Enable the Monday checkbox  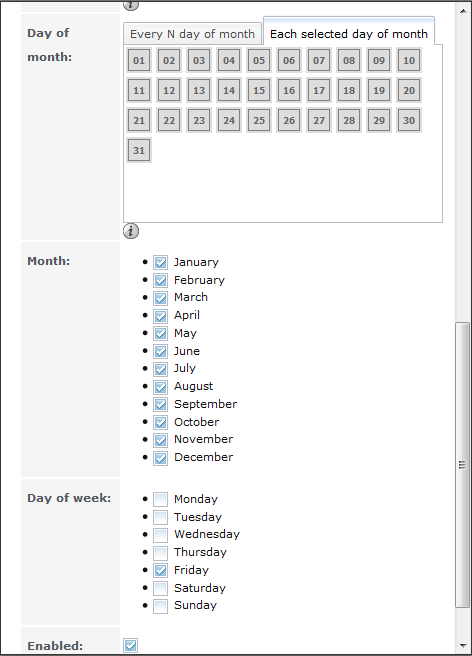160,499
